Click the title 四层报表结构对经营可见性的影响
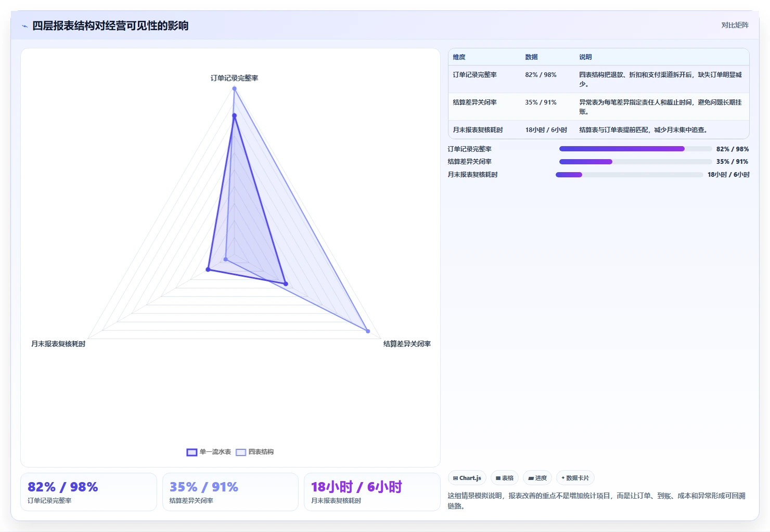 tap(110, 26)
